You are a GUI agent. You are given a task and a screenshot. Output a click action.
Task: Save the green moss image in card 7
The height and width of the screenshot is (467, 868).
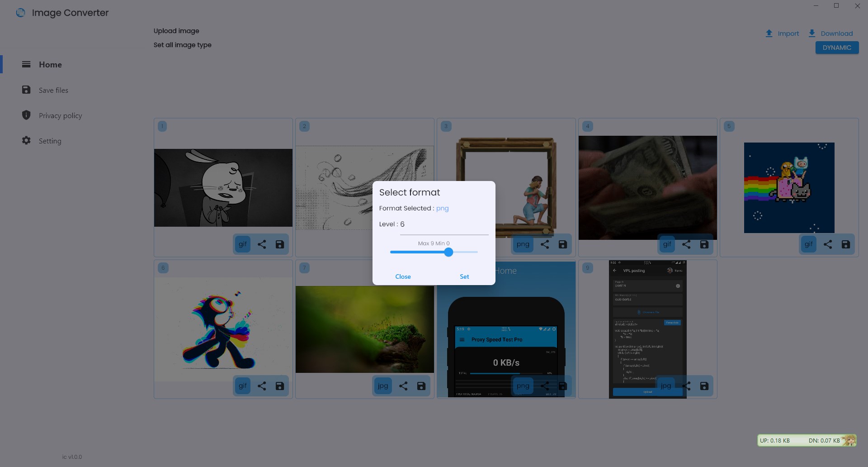[x=421, y=386]
